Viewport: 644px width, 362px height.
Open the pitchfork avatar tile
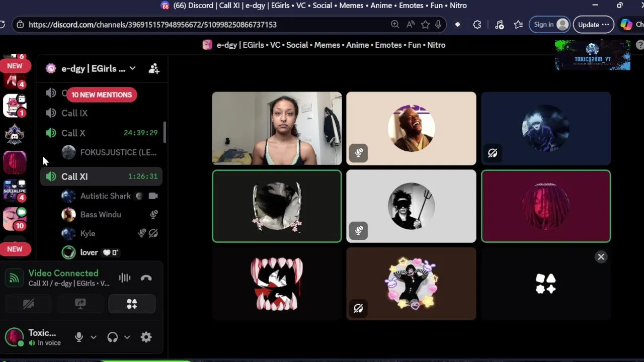click(411, 206)
